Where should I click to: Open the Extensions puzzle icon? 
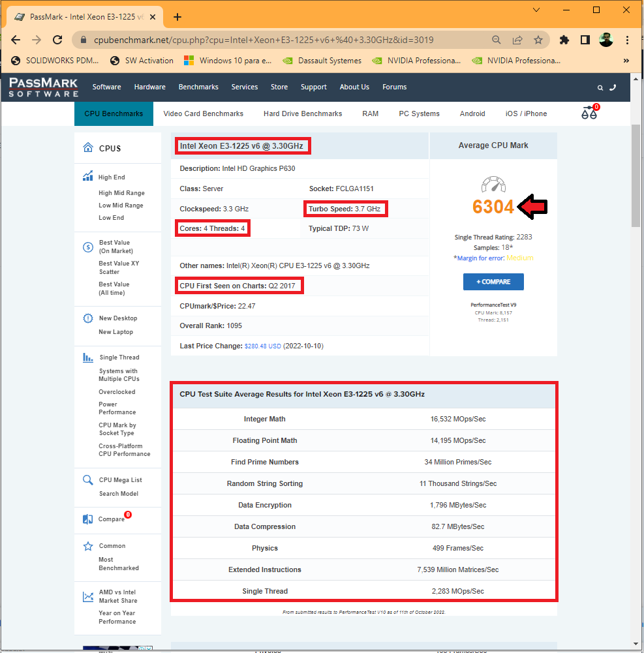pos(564,40)
